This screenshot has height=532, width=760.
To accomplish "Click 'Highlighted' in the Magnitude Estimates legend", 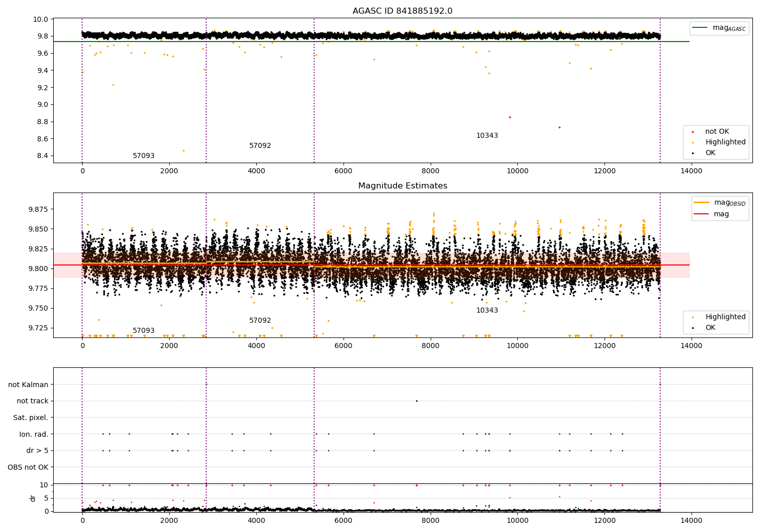I will click(x=726, y=317).
